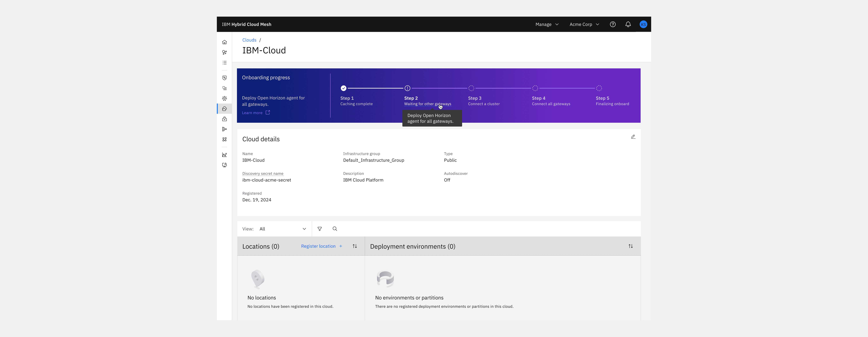The image size is (868, 337).
Task: Click the filter funnel icon
Action: click(x=320, y=229)
